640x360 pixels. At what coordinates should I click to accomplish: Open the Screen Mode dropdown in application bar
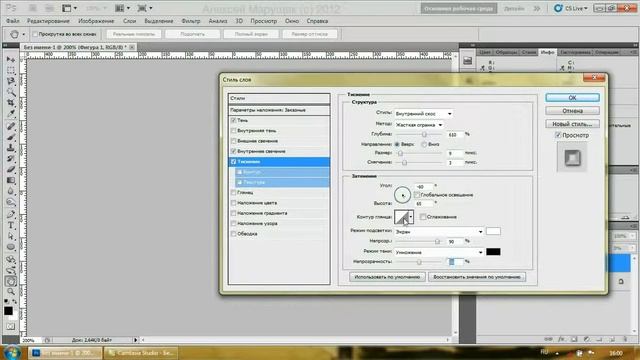(145, 8)
